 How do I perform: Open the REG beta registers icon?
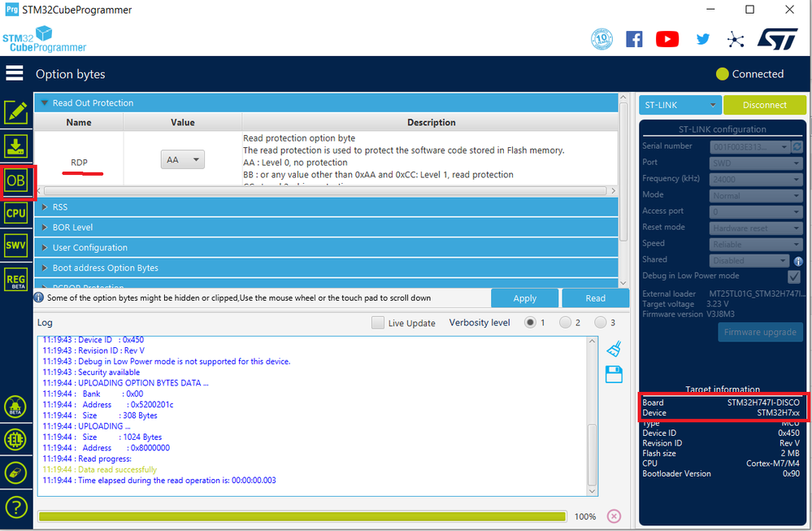(x=16, y=281)
